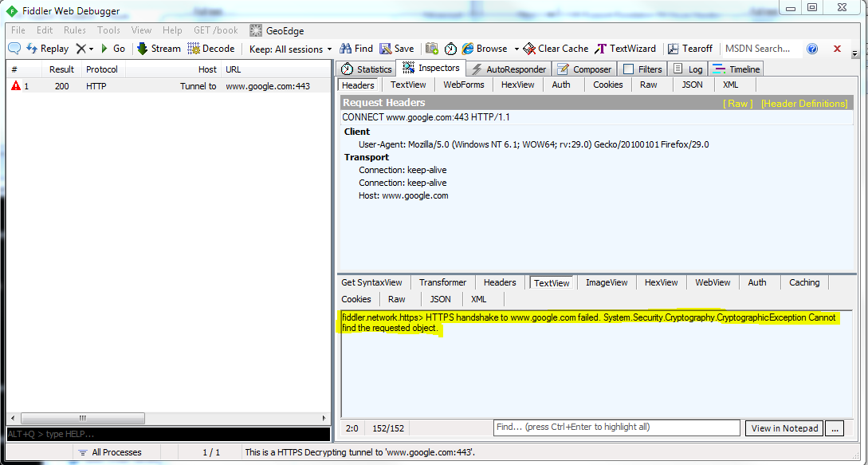Select request WebForms tab
The height and width of the screenshot is (465, 868).
(x=463, y=85)
